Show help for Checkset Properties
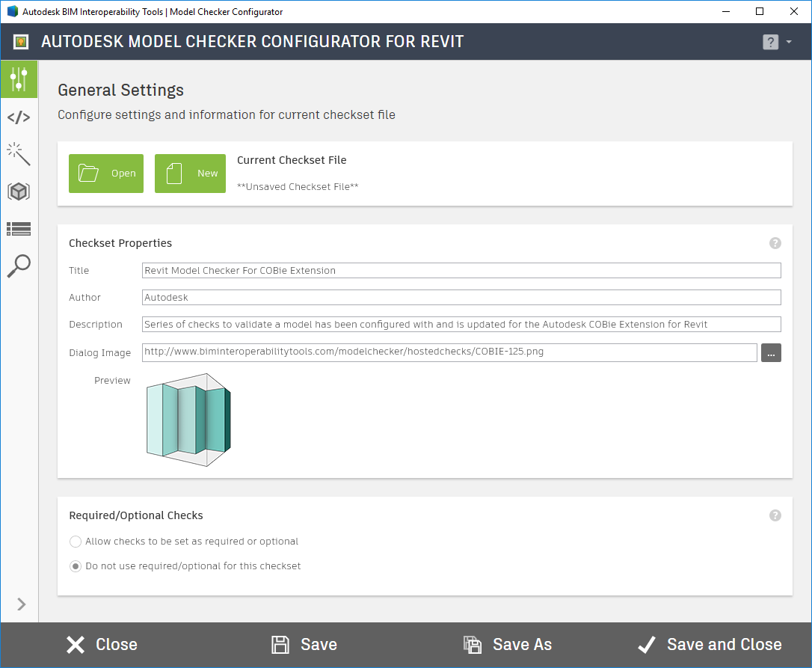Viewport: 812px width, 668px height. tap(775, 243)
